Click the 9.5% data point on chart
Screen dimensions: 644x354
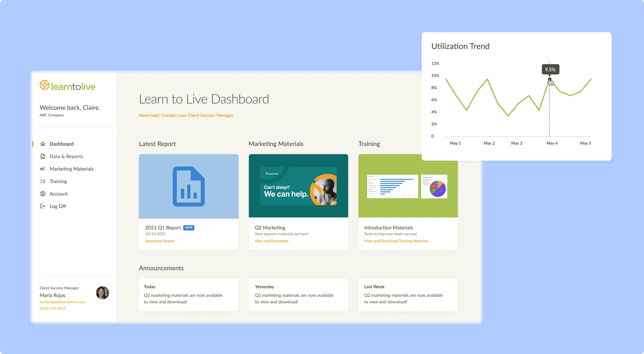pyautogui.click(x=549, y=80)
